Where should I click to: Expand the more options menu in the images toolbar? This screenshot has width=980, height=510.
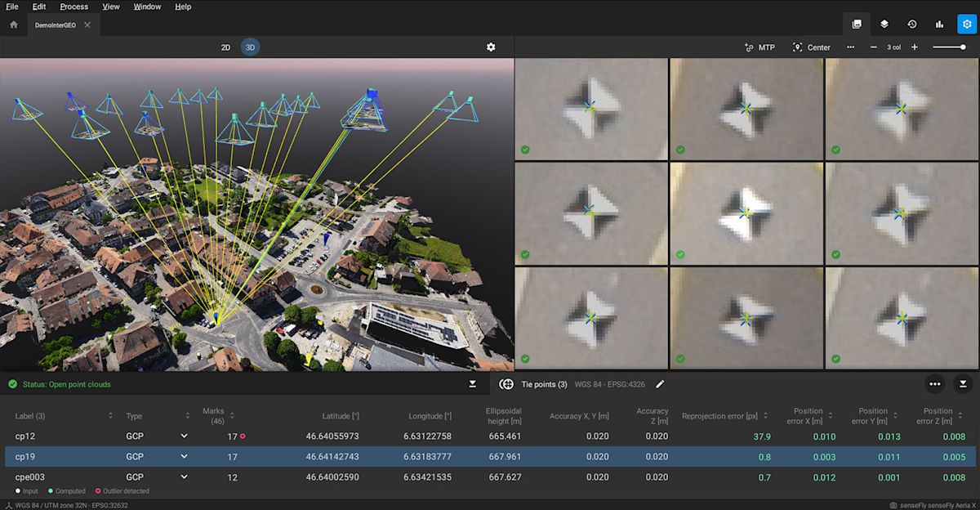click(851, 47)
